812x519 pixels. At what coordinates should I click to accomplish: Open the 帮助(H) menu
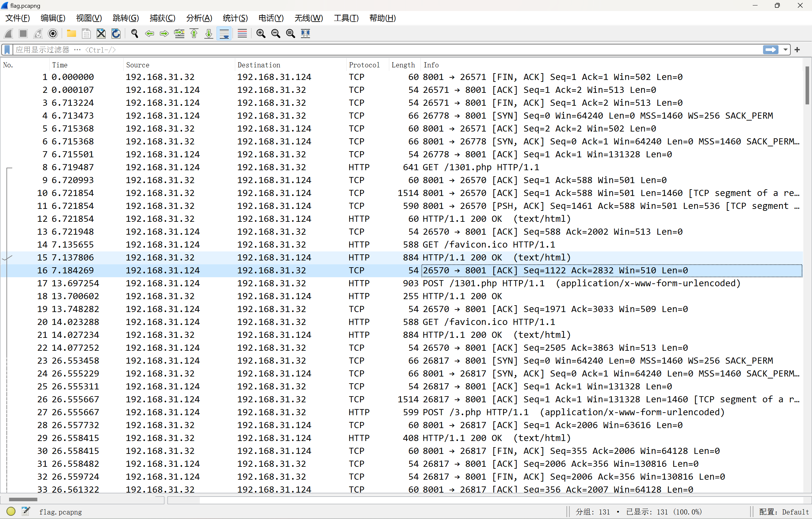(x=383, y=18)
